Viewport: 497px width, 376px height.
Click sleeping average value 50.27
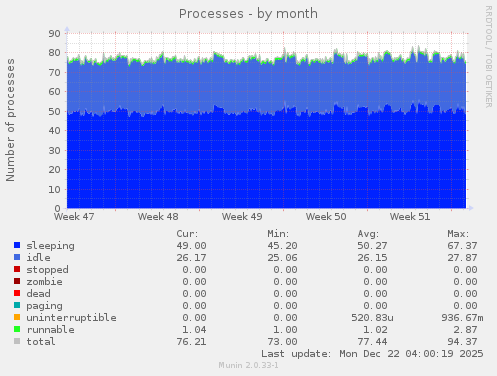(x=372, y=246)
